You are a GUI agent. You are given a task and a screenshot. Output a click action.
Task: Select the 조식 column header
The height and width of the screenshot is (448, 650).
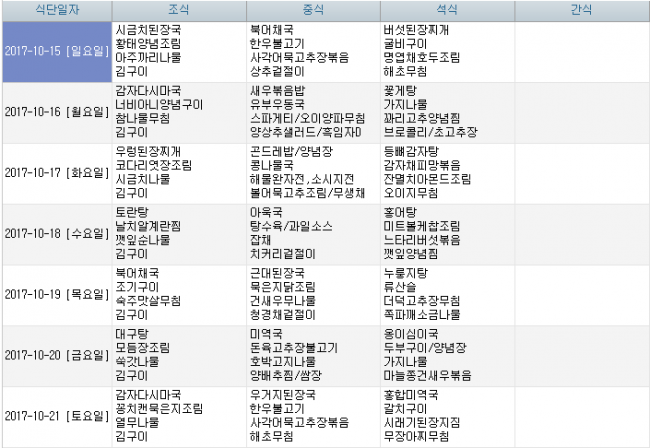178,10
